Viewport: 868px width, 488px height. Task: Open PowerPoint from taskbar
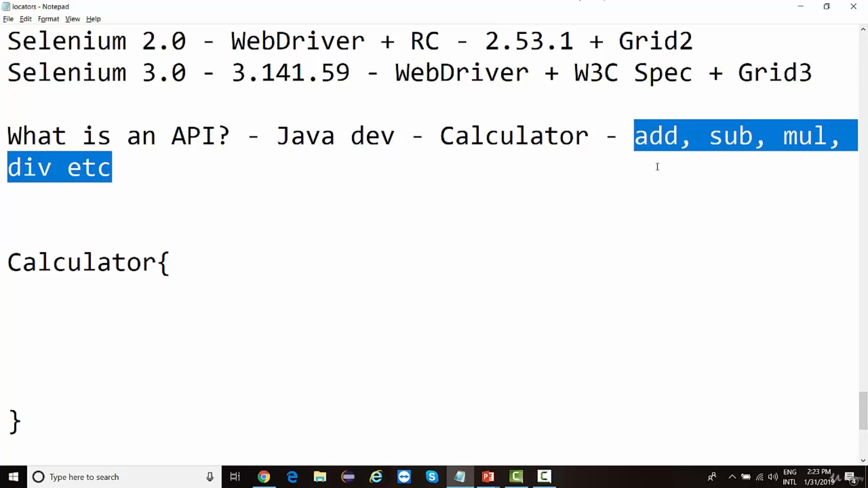coord(488,477)
